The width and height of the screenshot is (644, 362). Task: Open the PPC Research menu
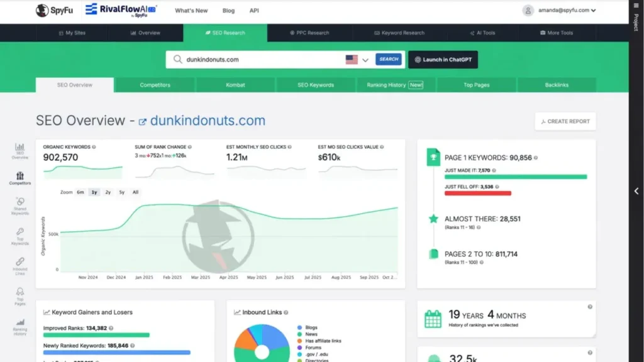tap(309, 33)
